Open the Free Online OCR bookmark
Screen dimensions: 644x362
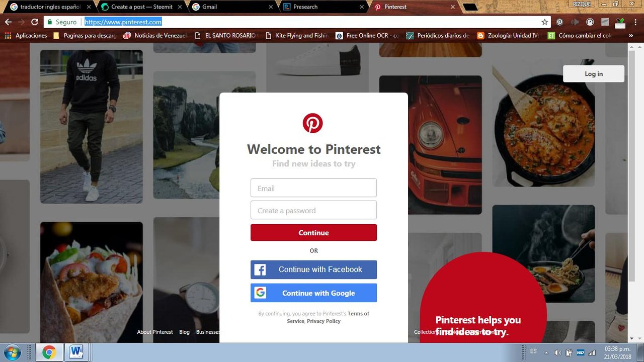tap(367, 36)
